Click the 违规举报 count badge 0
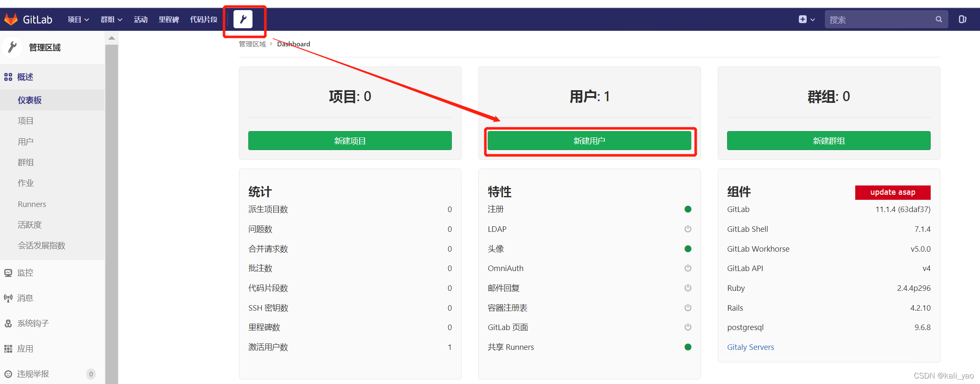Image resolution: width=980 pixels, height=384 pixels. point(91,374)
